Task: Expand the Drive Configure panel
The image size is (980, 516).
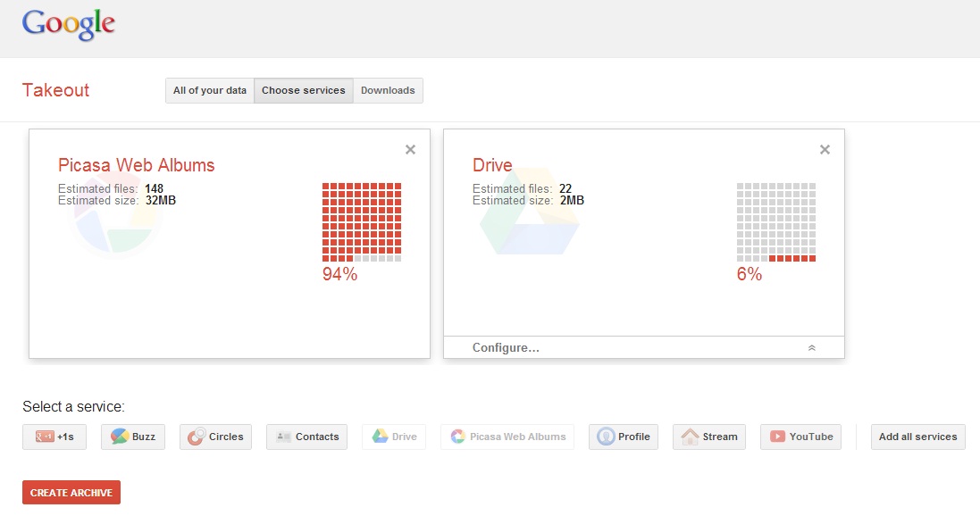Action: [644, 347]
